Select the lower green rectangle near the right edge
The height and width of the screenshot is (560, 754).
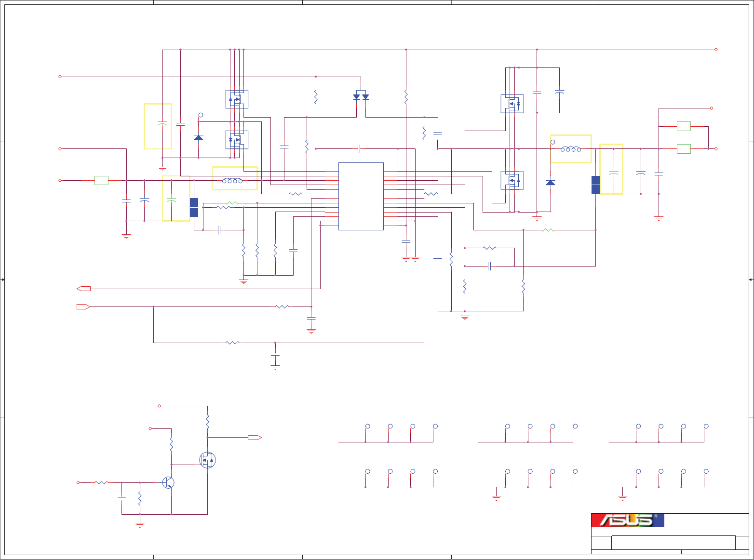(684, 149)
